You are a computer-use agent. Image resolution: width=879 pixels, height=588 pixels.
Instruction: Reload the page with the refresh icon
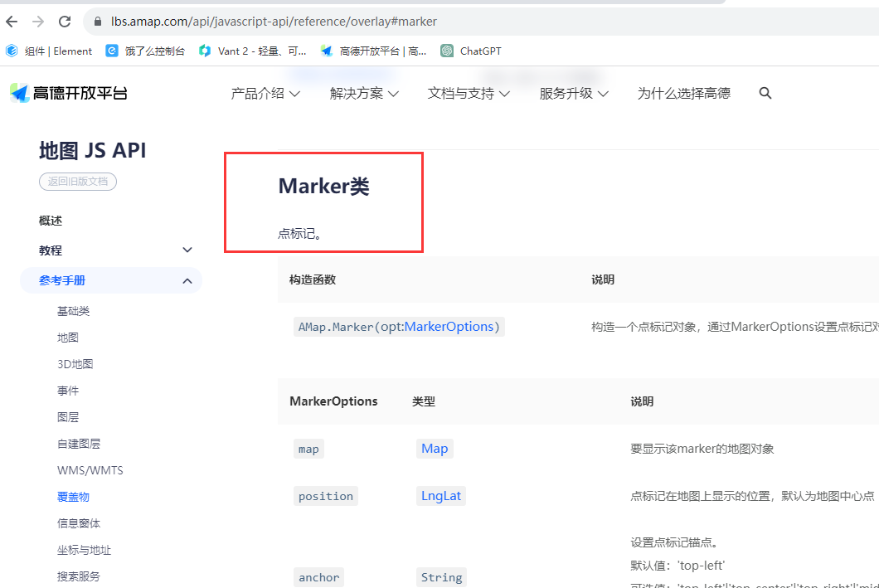click(64, 22)
